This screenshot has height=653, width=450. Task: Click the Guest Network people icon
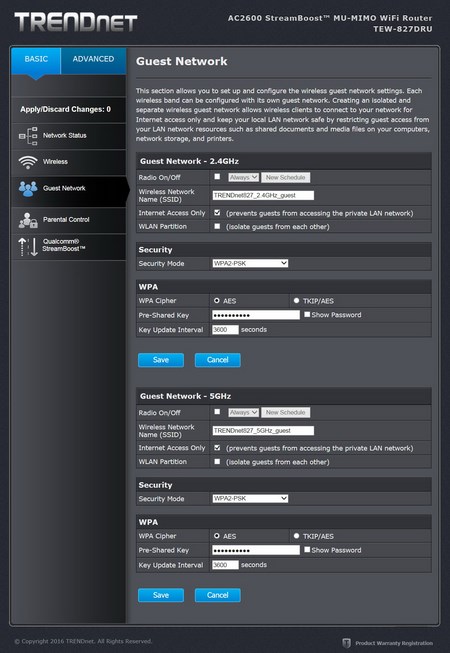point(28,189)
